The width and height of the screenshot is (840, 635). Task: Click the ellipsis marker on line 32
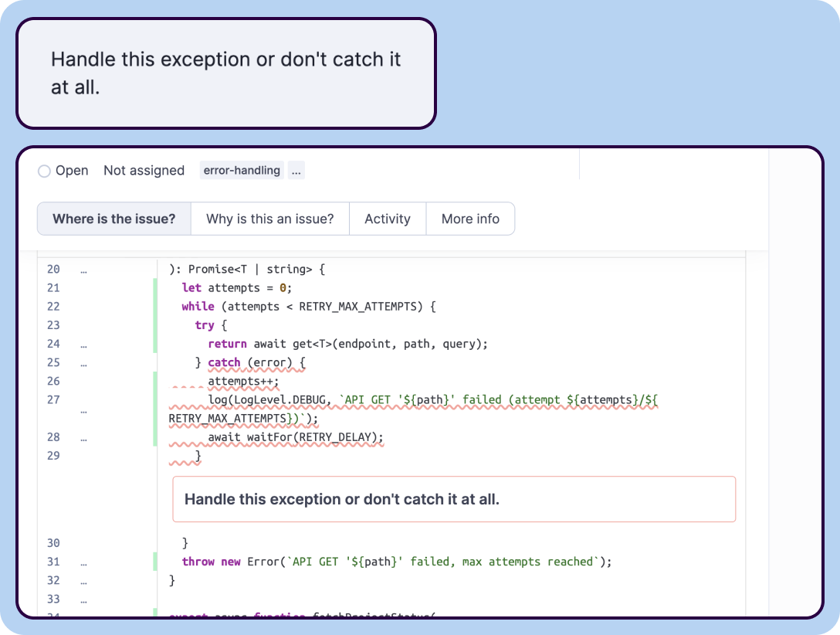tap(83, 580)
